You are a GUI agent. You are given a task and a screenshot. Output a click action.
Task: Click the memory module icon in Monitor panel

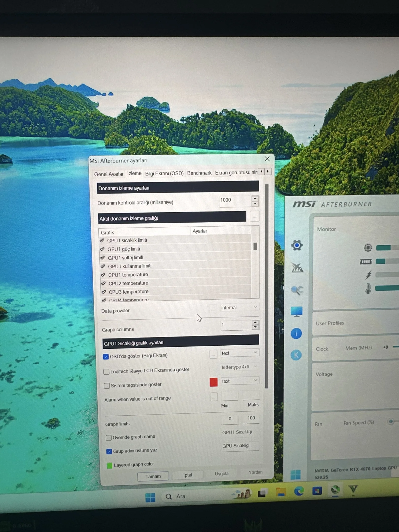pos(366,262)
